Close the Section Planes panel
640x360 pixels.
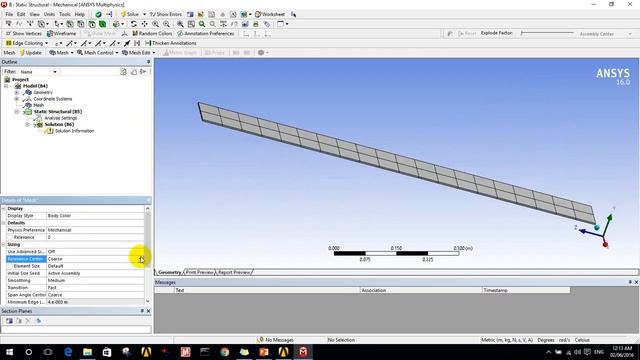149,311
